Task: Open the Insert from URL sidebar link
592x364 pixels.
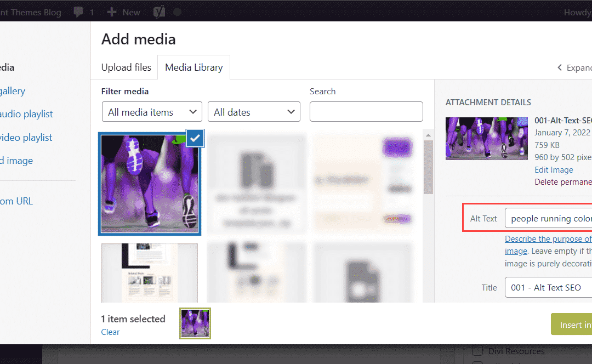Action: 16,201
